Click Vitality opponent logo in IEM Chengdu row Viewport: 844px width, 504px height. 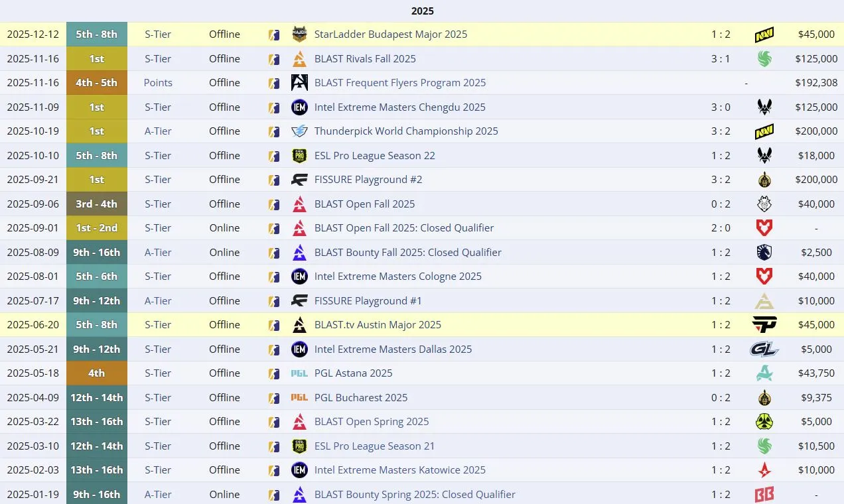[764, 107]
